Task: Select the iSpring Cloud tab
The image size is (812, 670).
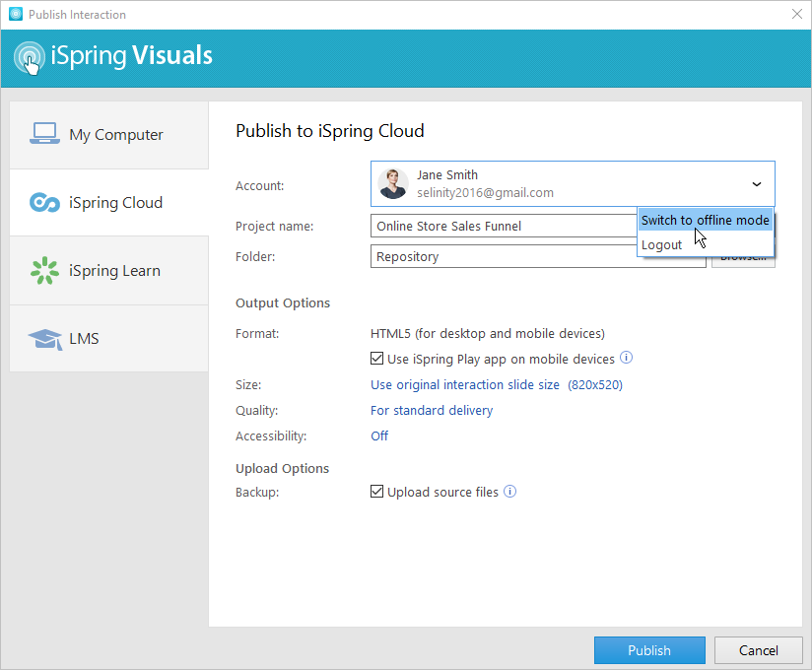Action: tap(108, 202)
